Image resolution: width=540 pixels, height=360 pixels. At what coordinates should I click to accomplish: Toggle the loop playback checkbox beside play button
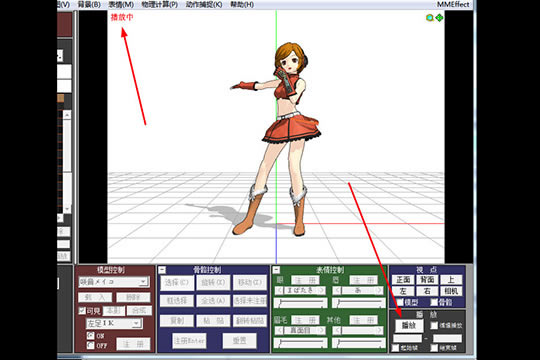(x=434, y=325)
